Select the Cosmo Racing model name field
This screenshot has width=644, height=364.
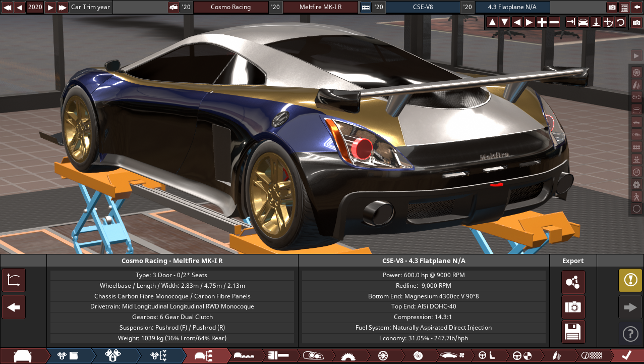(x=231, y=7)
